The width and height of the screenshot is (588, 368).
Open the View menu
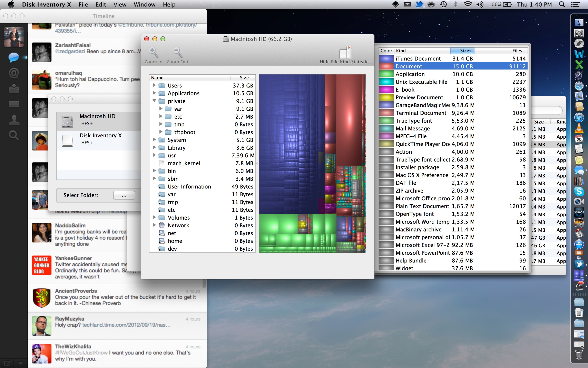(120, 4)
